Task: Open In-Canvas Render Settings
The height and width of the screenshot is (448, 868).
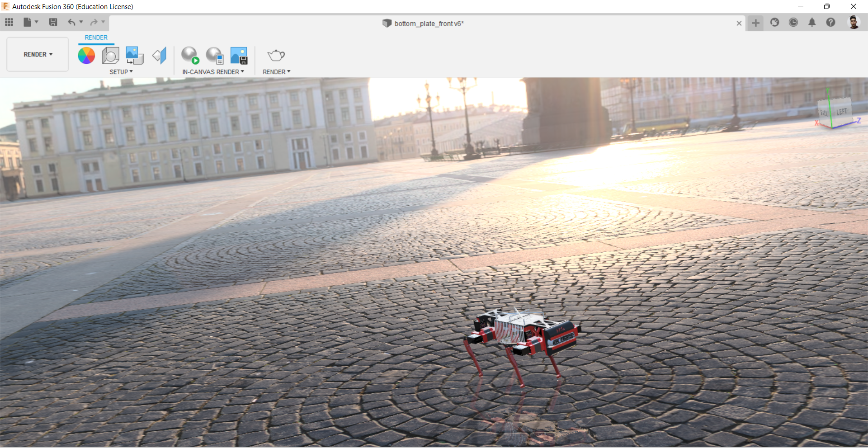Action: pyautogui.click(x=215, y=56)
